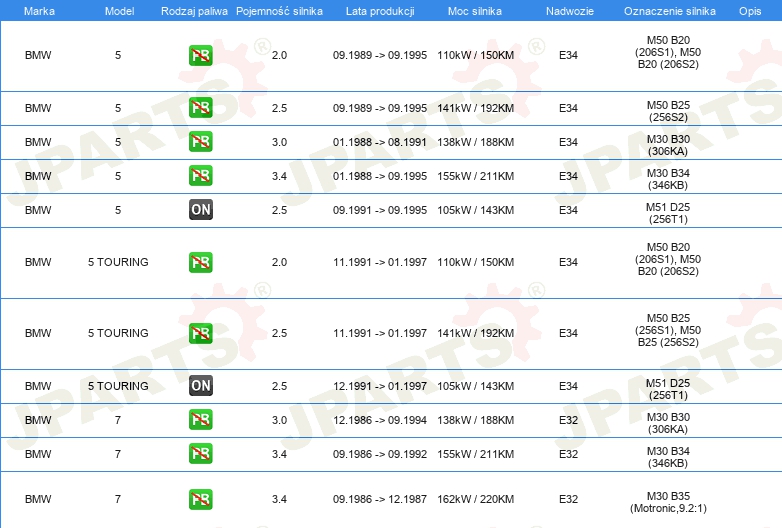The image size is (782, 528).
Task: Click petrol icon for BMW 5 2.0 row
Action: [x=200, y=55]
